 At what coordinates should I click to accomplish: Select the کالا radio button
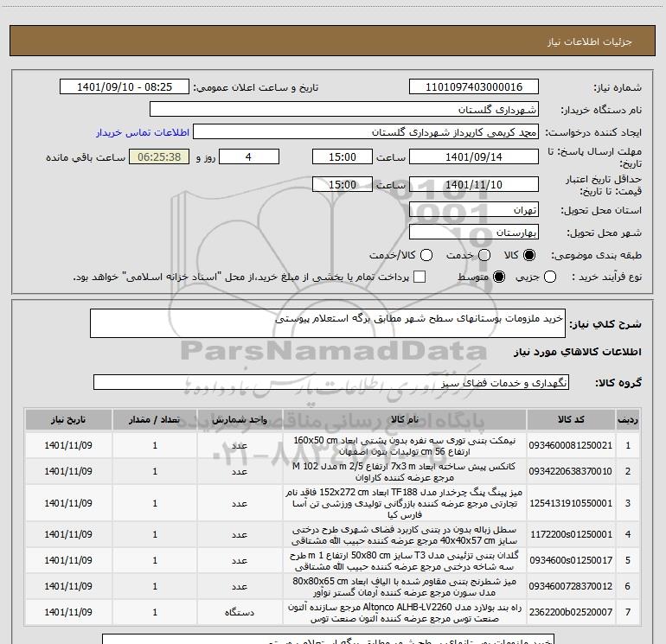529,255
